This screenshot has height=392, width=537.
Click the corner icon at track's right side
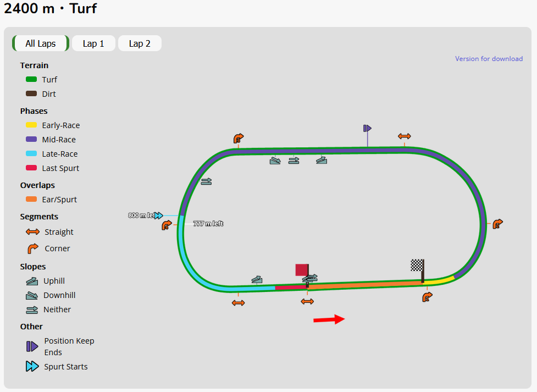click(497, 224)
